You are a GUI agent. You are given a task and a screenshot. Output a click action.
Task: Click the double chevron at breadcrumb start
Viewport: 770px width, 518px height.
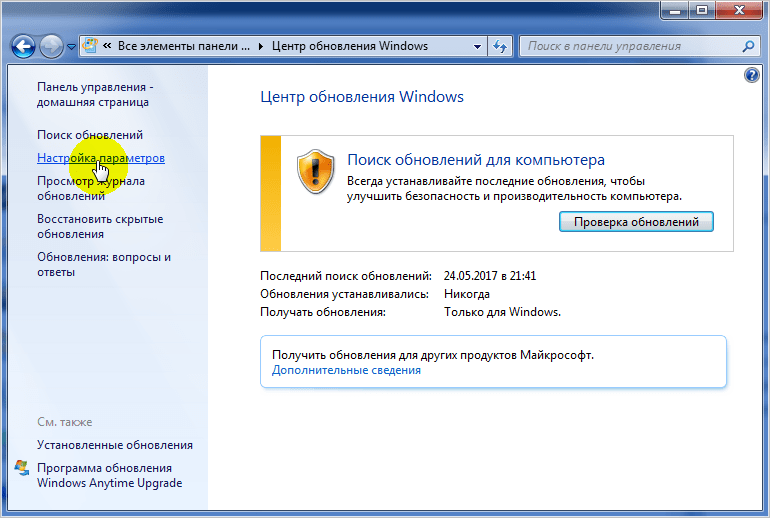point(107,46)
